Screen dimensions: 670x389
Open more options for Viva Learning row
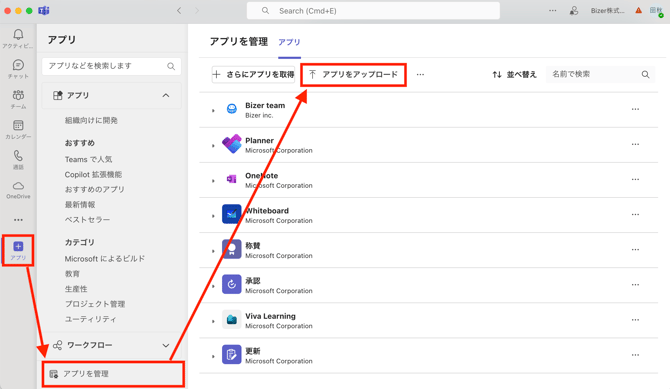tap(635, 319)
